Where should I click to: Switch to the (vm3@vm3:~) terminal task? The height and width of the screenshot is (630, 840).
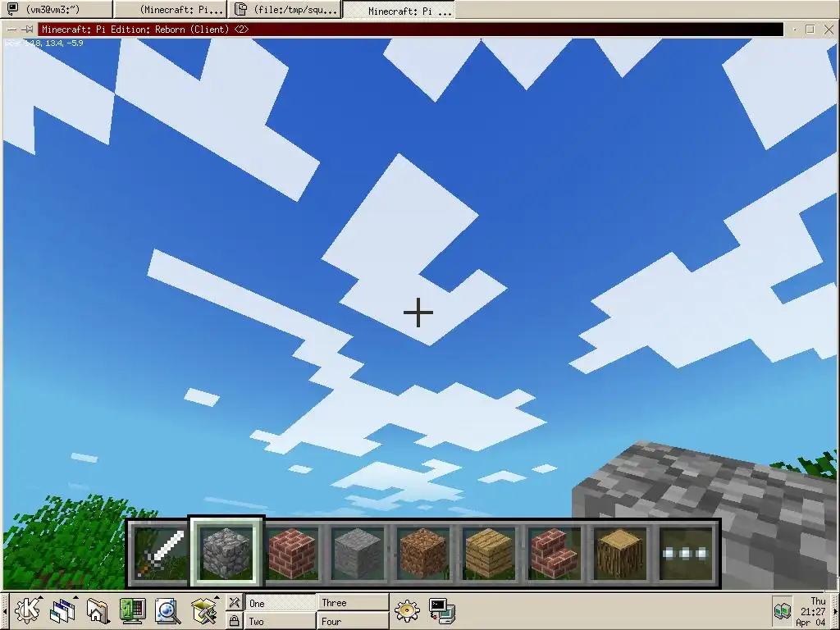pos(57,9)
